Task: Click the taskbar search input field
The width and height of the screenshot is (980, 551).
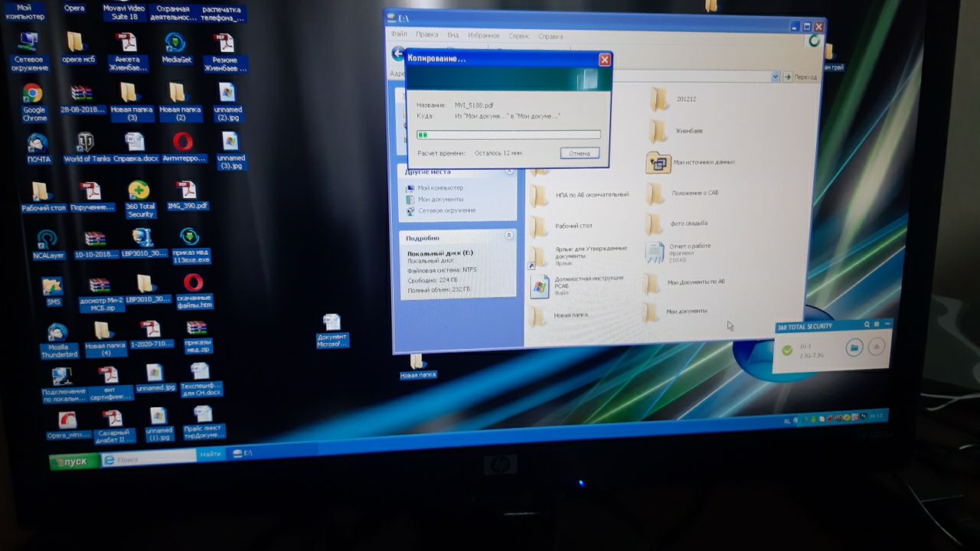Action: click(149, 457)
